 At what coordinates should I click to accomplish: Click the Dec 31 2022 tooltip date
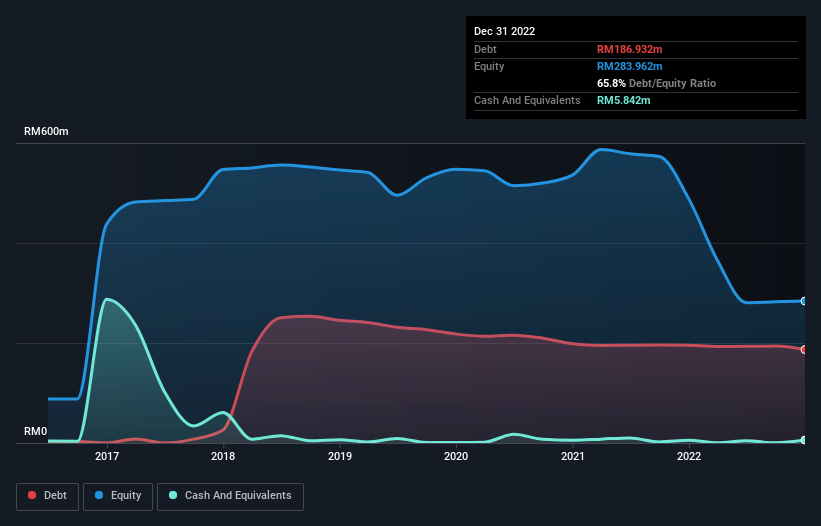point(505,31)
